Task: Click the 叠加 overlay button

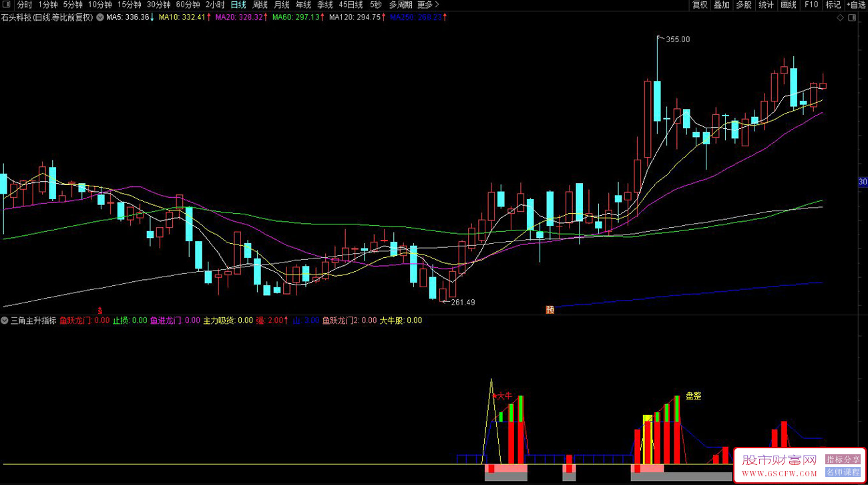Action: pos(722,5)
